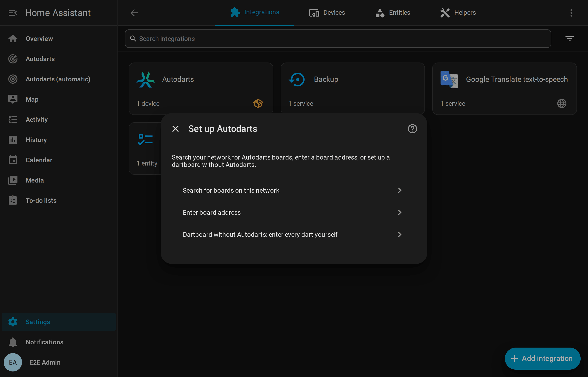Click the checklist icon on the 1 entity card
The height and width of the screenshot is (377, 588).
pos(145,140)
